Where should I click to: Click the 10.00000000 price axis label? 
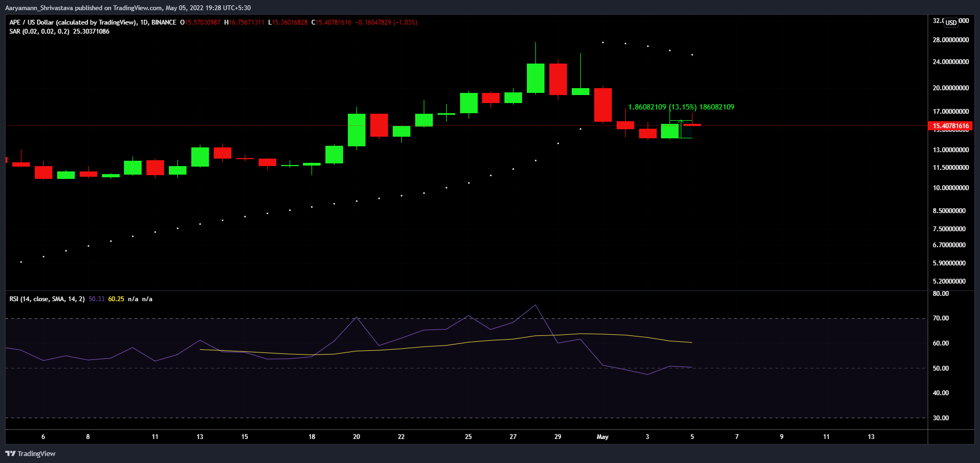point(951,188)
